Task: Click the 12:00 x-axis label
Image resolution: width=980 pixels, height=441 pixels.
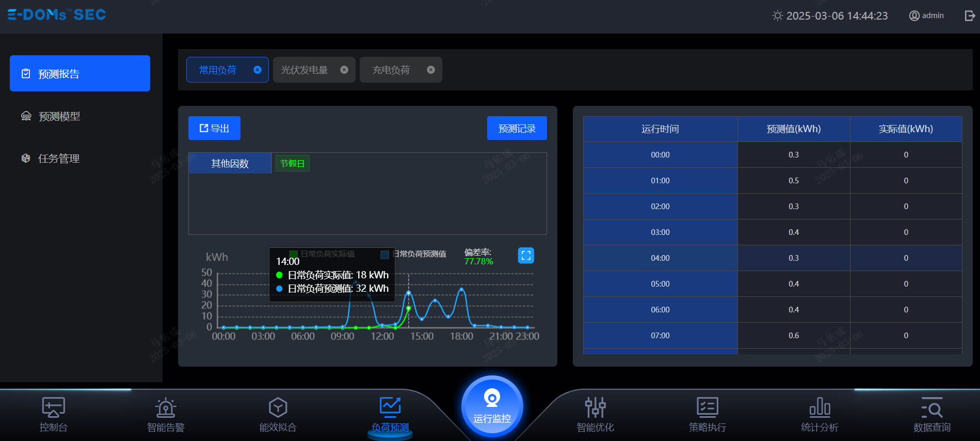Action: tap(382, 336)
